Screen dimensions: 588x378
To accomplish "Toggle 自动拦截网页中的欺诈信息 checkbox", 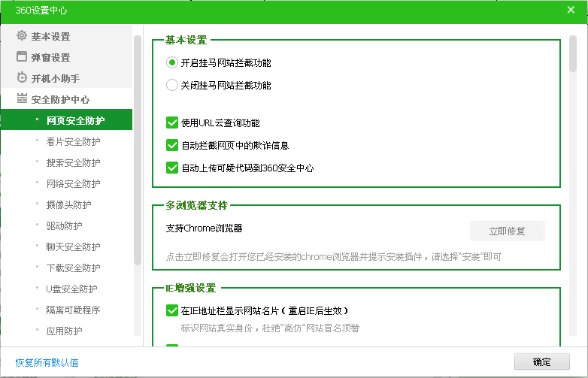I will pos(172,145).
